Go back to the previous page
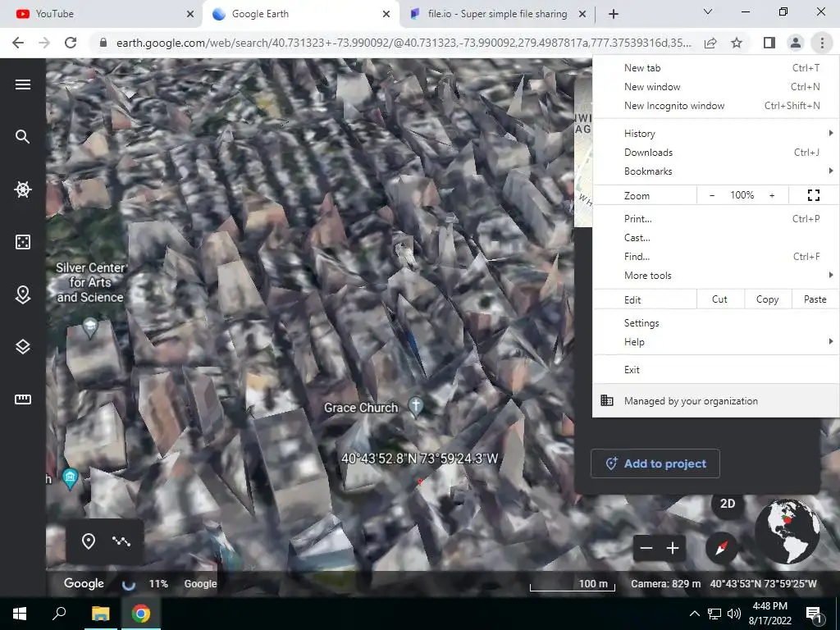Viewport: 840px width, 630px height. [x=18, y=43]
